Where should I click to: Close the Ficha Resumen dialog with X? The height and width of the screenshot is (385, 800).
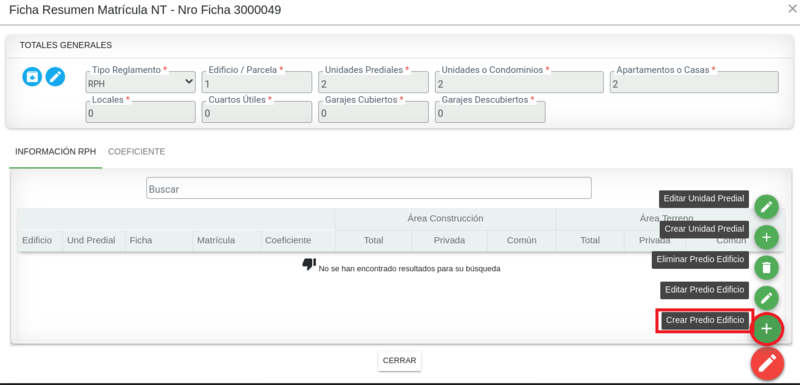tap(792, 9)
